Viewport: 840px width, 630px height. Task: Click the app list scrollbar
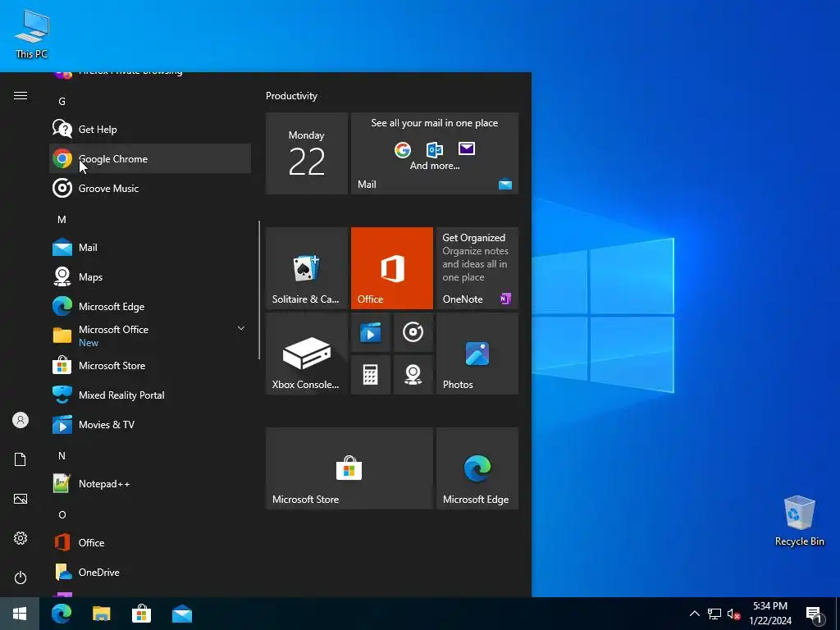tap(259, 290)
